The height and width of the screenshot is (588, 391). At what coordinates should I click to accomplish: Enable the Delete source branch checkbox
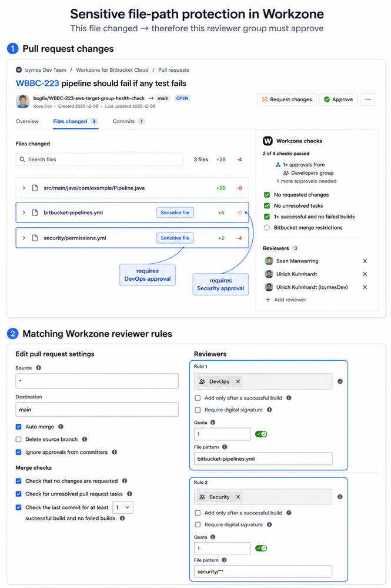(18, 439)
